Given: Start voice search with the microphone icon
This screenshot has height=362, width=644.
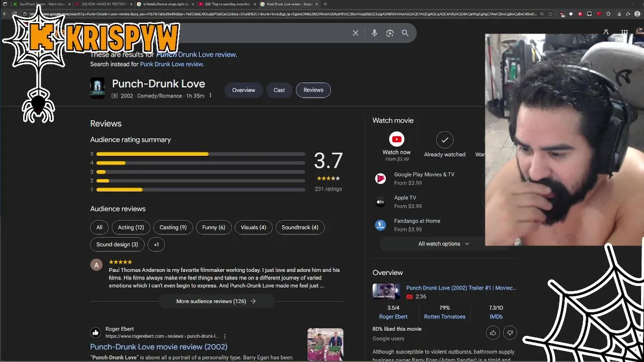Looking at the screenshot, I should 374,33.
